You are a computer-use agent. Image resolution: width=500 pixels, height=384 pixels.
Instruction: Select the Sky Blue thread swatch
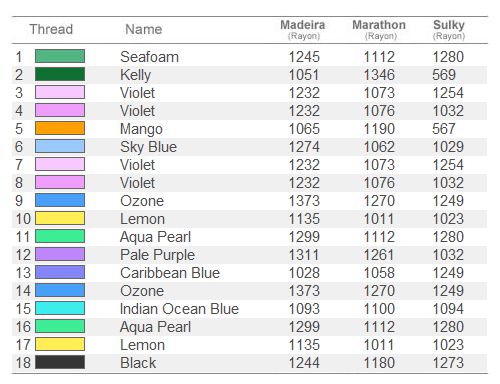pos(60,146)
